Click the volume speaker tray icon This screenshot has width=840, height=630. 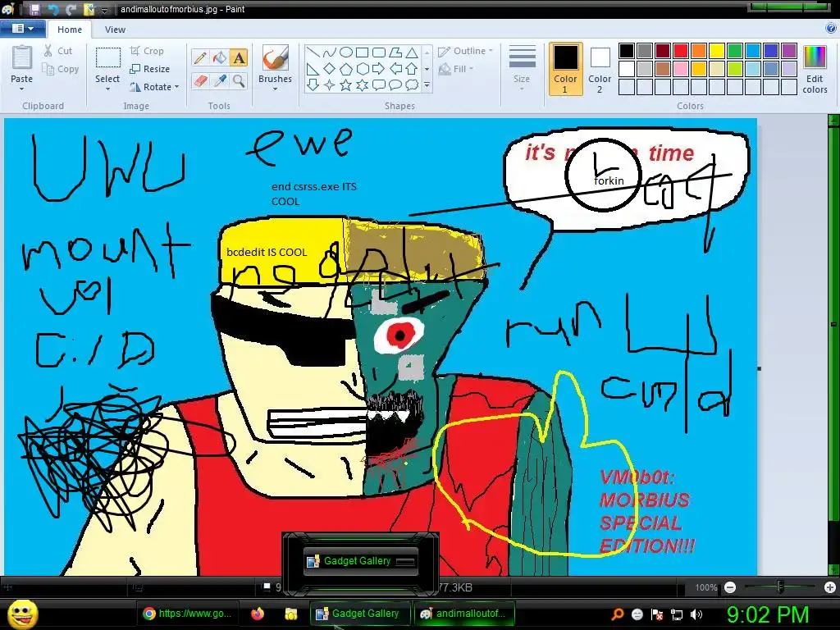click(696, 614)
